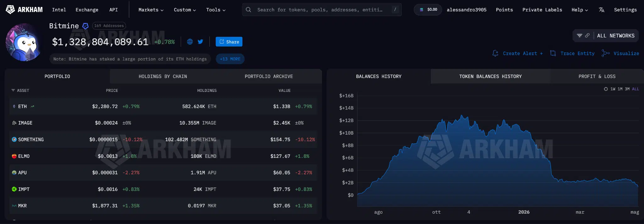Expand the Tools dropdown menu
Image resolution: width=644 pixels, height=224 pixels.
[x=216, y=10]
